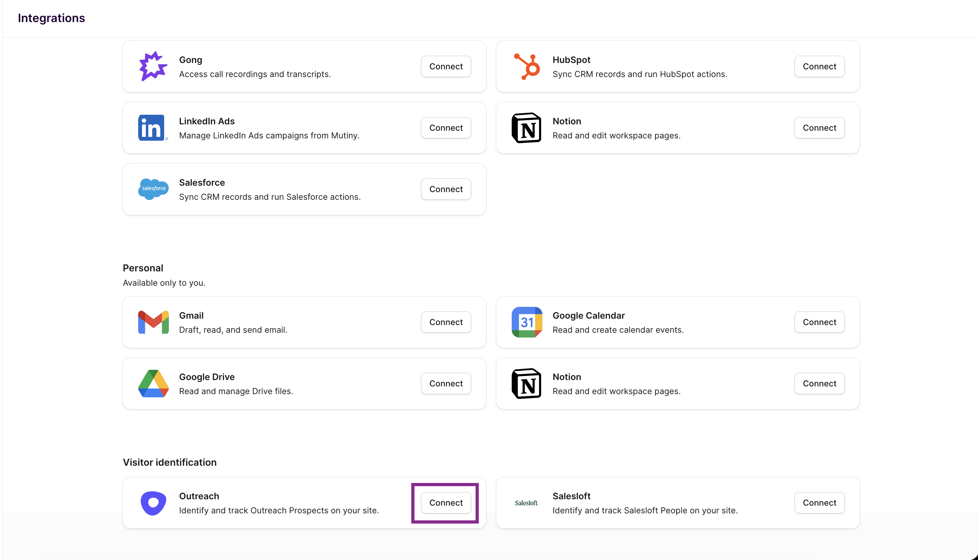Image resolution: width=978 pixels, height=560 pixels.
Task: Click the Salesloft wordmark logo
Action: pos(527,503)
